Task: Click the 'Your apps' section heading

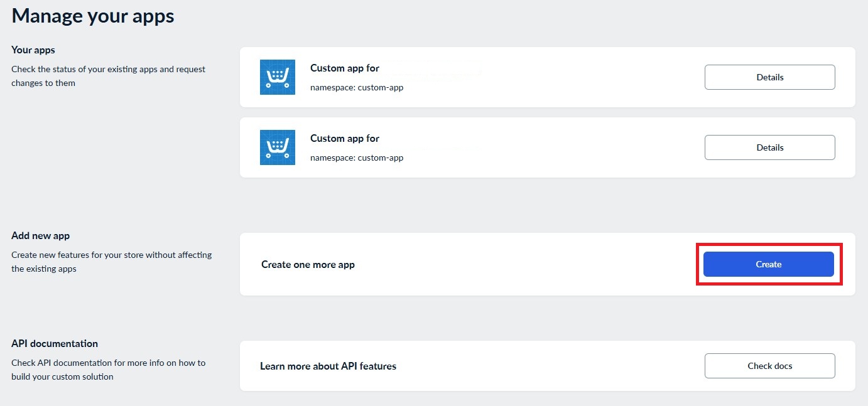Action: [x=33, y=50]
